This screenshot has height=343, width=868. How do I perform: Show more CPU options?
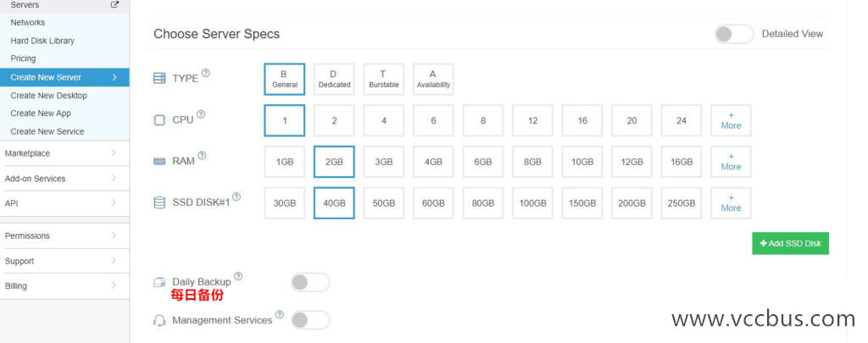pyautogui.click(x=731, y=120)
